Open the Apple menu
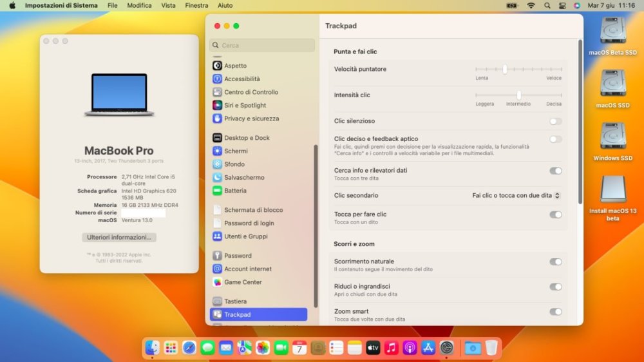Viewport: 644px width, 362px height. (x=12, y=5)
